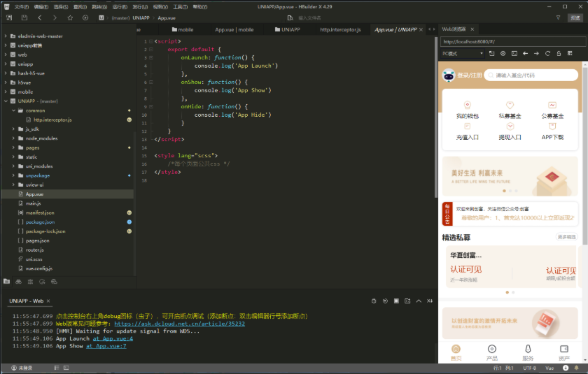Open the ask.dcloud.net.cn article link
Screen dimensions: 588x374
(180, 324)
